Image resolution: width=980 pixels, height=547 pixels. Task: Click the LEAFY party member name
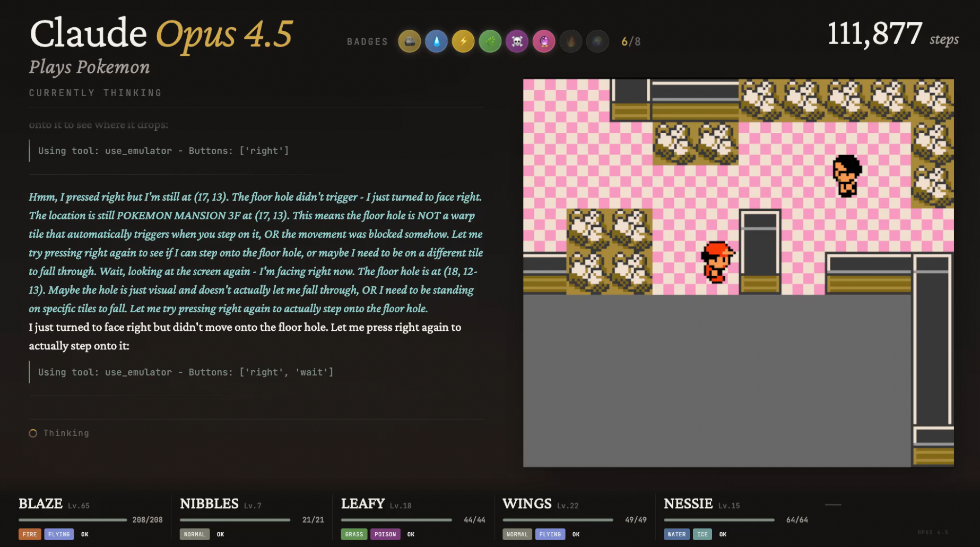[x=363, y=503]
